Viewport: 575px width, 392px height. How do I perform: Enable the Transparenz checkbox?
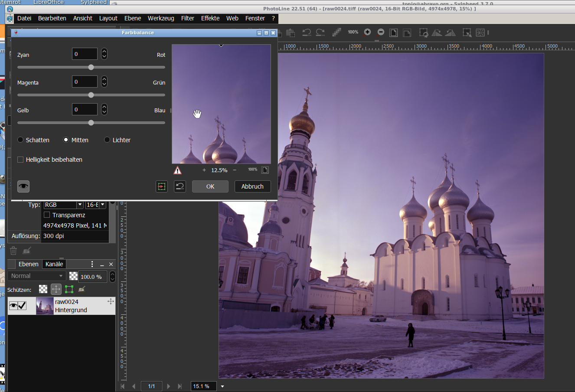47,215
